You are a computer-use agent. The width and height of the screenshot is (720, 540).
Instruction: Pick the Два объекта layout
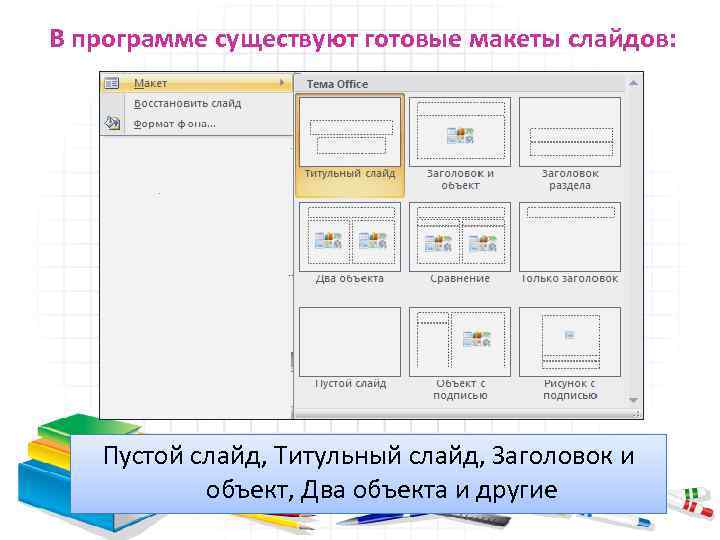click(350, 237)
